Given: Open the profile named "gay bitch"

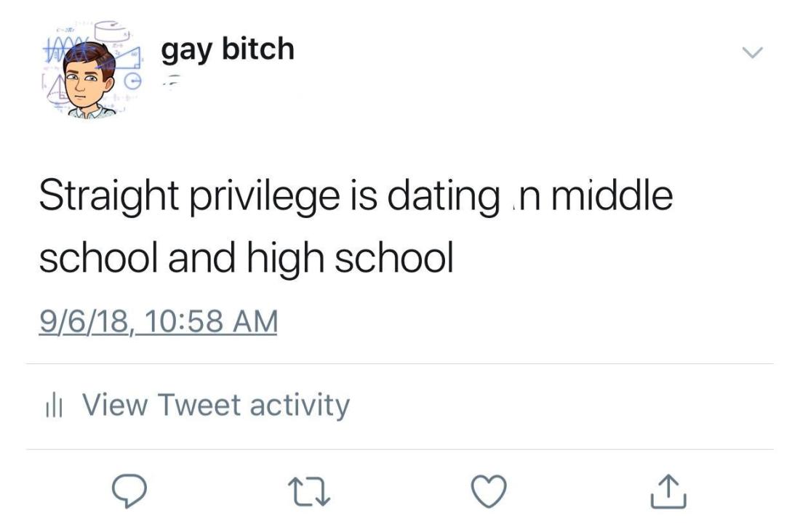Looking at the screenshot, I should pyautogui.click(x=228, y=49).
